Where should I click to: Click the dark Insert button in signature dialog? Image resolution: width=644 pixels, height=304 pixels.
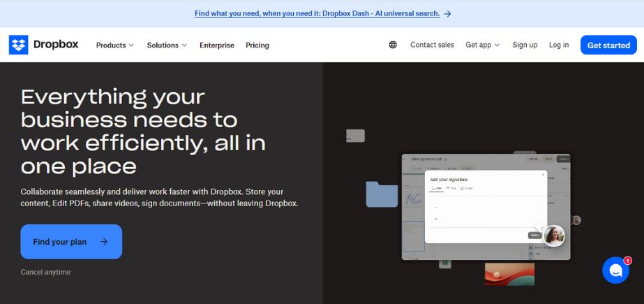(534, 236)
